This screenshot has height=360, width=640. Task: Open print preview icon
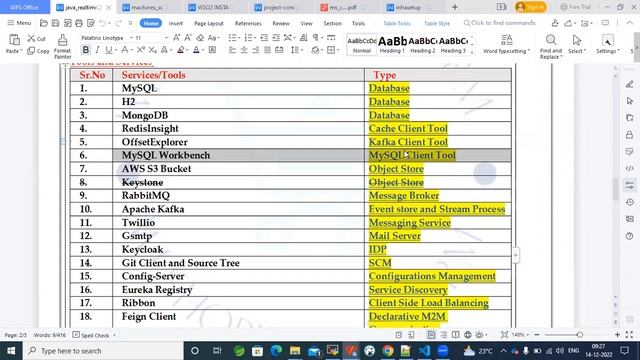[91, 23]
